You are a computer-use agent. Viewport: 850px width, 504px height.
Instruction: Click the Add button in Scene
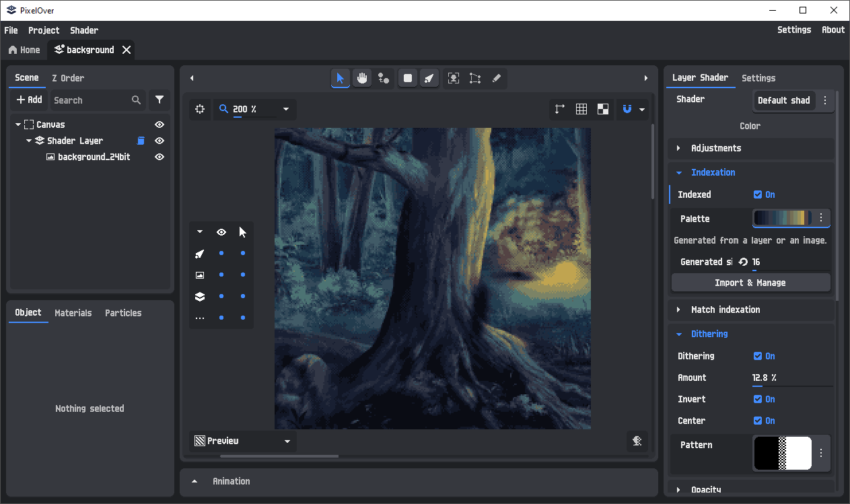pyautogui.click(x=29, y=100)
